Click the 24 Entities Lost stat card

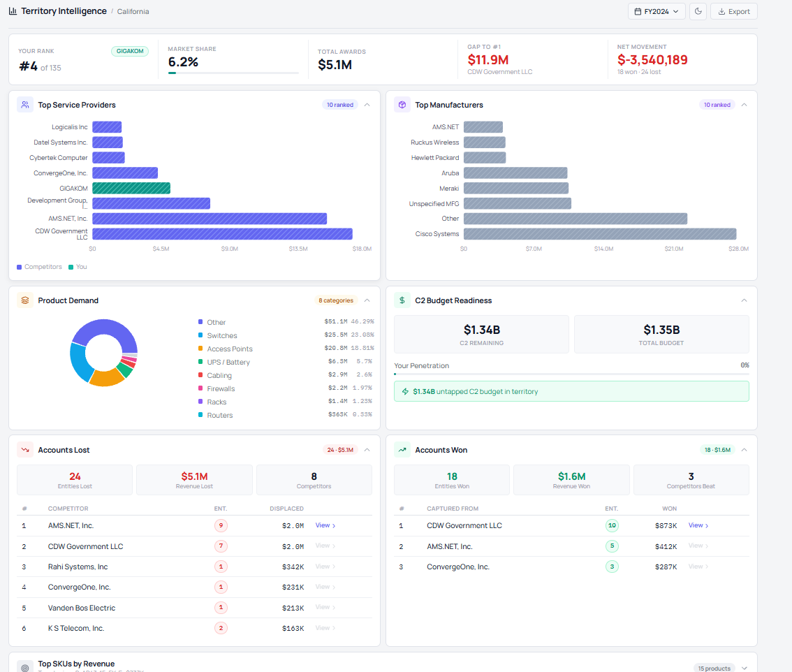[x=75, y=480]
